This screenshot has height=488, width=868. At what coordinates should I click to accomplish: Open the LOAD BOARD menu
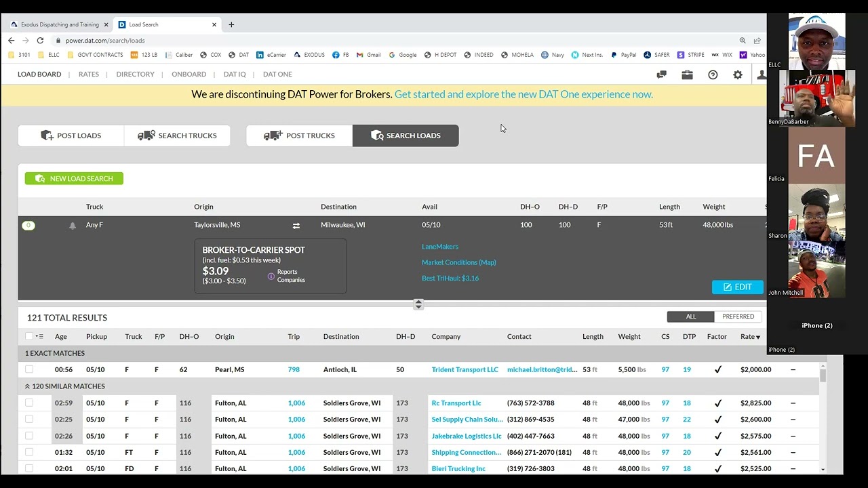(x=39, y=75)
